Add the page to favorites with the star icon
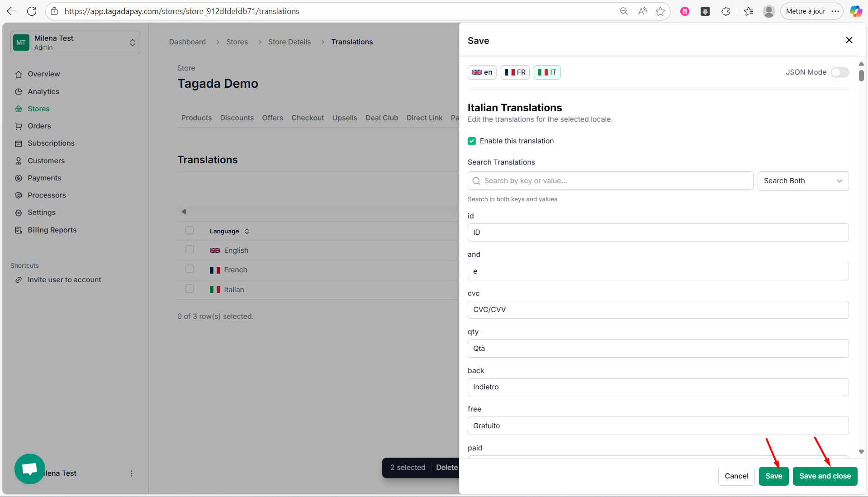This screenshot has width=868, height=497. tap(660, 11)
